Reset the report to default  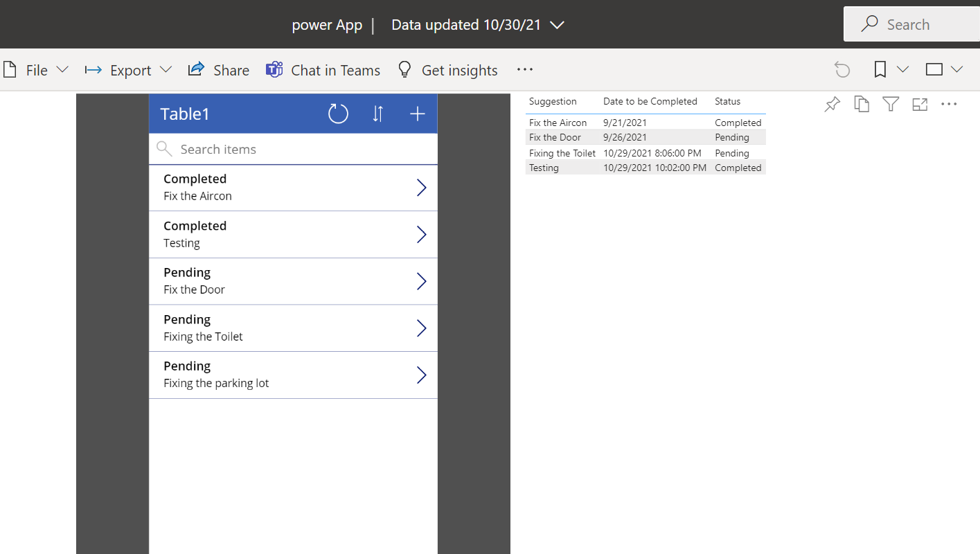coord(841,69)
